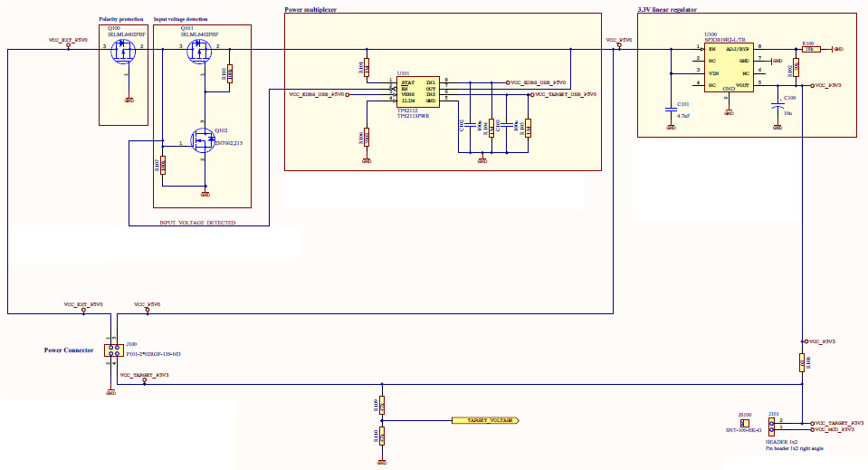868x470 pixels.
Task: Pick resistor R103 beside Q101
Action: (230, 73)
